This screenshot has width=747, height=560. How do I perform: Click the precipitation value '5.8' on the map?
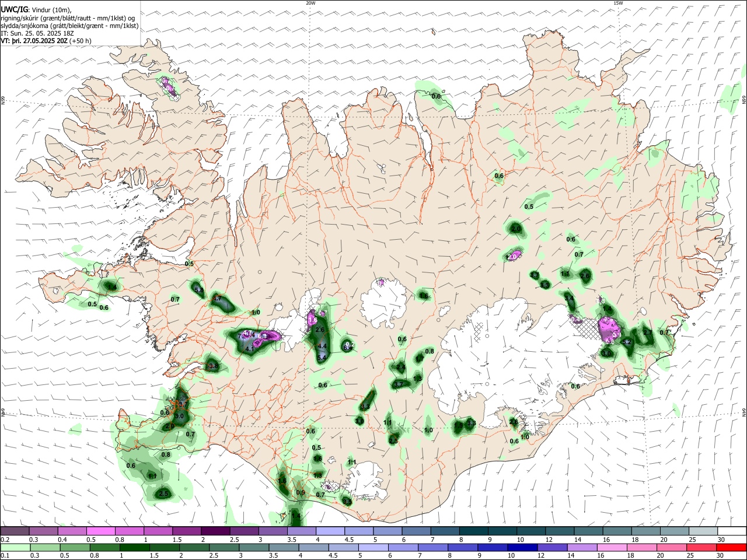coord(199,290)
